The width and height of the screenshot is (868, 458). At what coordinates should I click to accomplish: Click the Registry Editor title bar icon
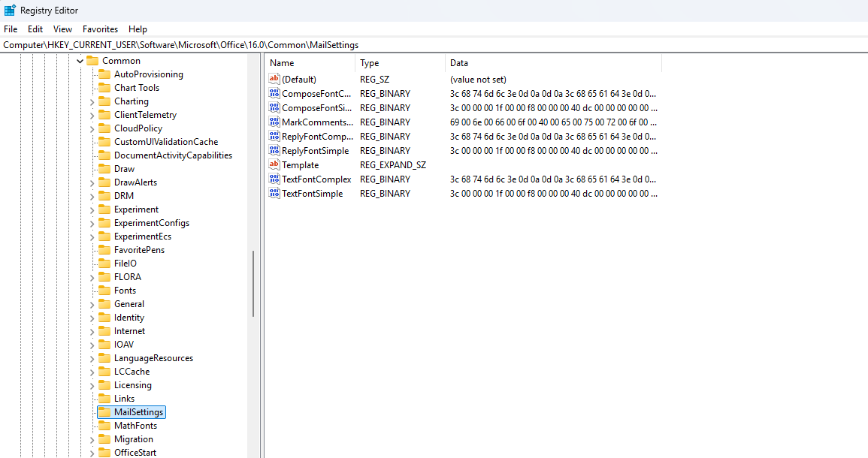tap(10, 10)
